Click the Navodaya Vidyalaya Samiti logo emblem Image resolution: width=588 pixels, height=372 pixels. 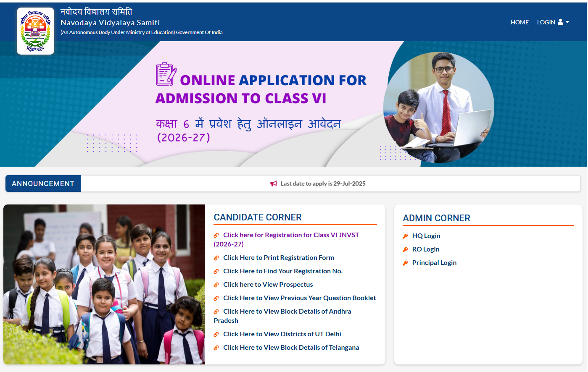click(x=35, y=31)
